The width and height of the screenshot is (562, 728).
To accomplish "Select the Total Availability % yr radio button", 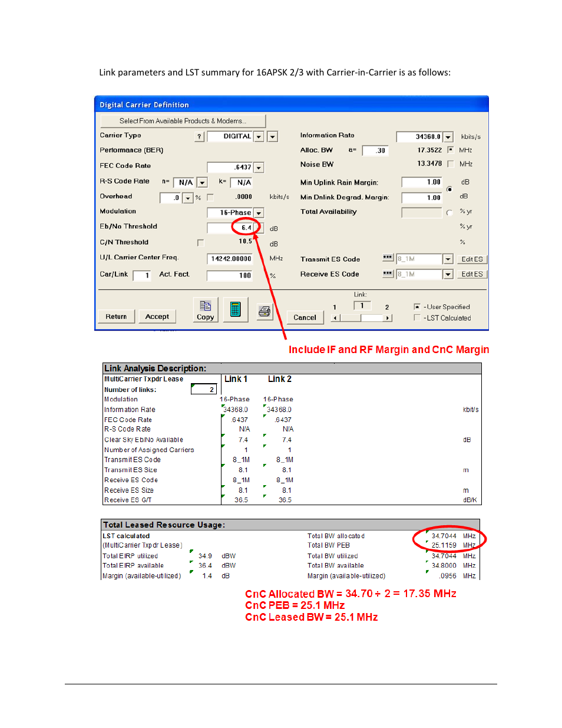I will 449,212.
